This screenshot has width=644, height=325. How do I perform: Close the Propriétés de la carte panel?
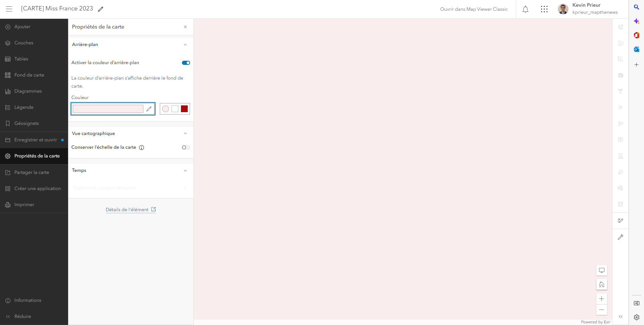(x=185, y=27)
